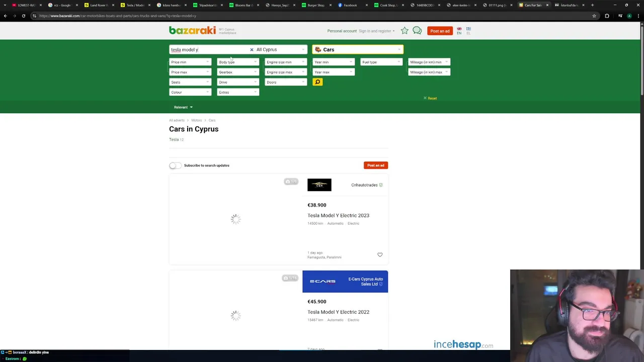
Task: Click the Cnhautotrades verified badge
Action: click(x=381, y=185)
